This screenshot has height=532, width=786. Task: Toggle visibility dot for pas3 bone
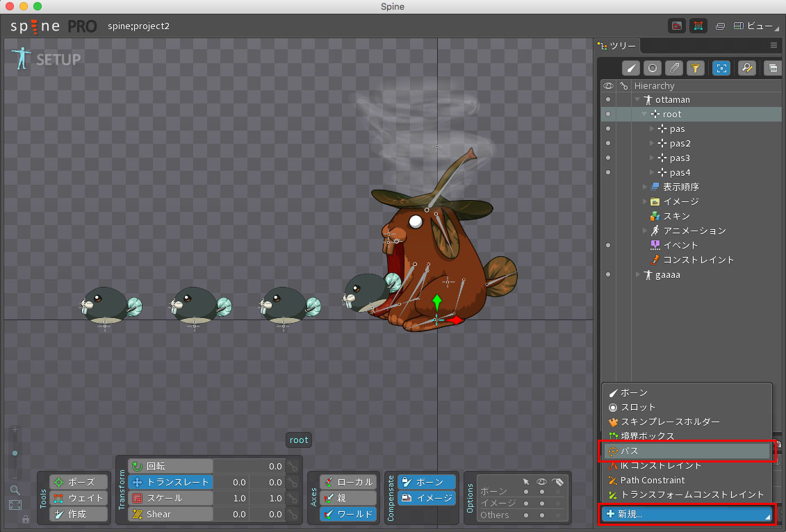tap(608, 158)
